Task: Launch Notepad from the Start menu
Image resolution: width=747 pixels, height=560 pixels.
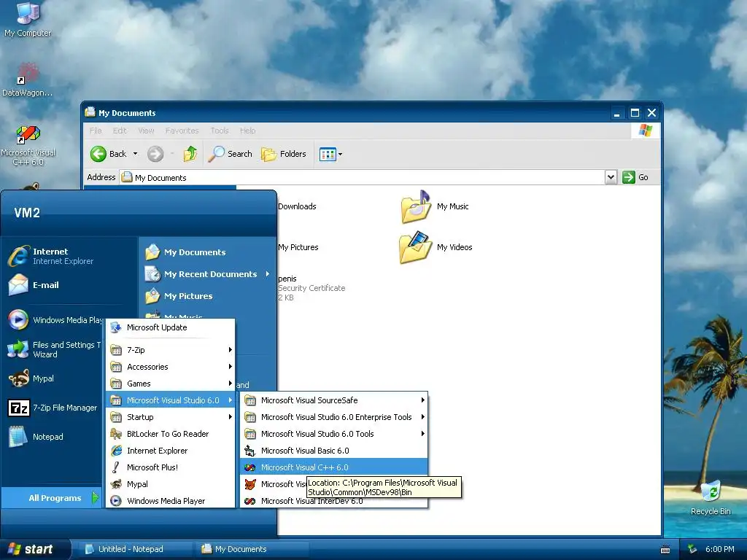Action: tap(36, 437)
